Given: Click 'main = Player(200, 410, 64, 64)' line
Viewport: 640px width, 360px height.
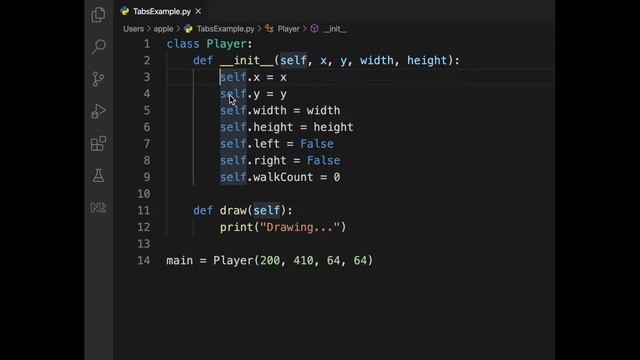Looking at the screenshot, I should (269, 261).
